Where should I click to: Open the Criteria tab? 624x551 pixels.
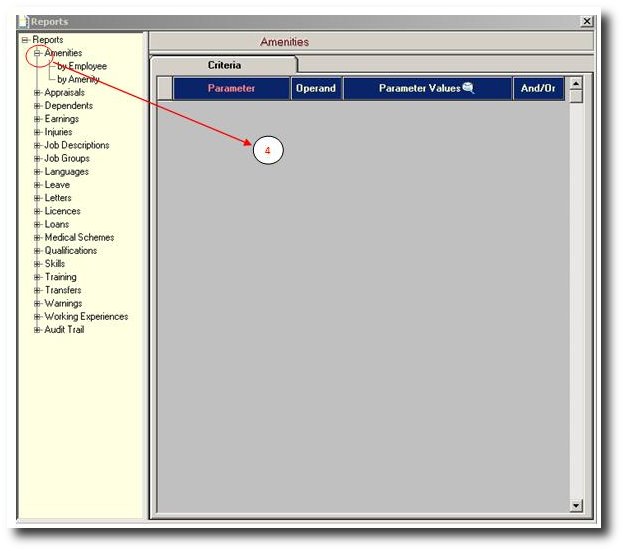[x=224, y=65]
